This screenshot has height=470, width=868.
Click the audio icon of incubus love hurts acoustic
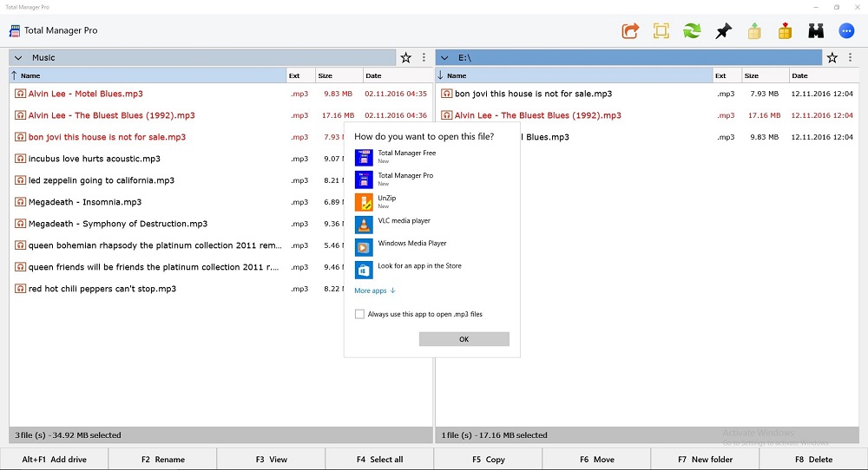coord(20,159)
